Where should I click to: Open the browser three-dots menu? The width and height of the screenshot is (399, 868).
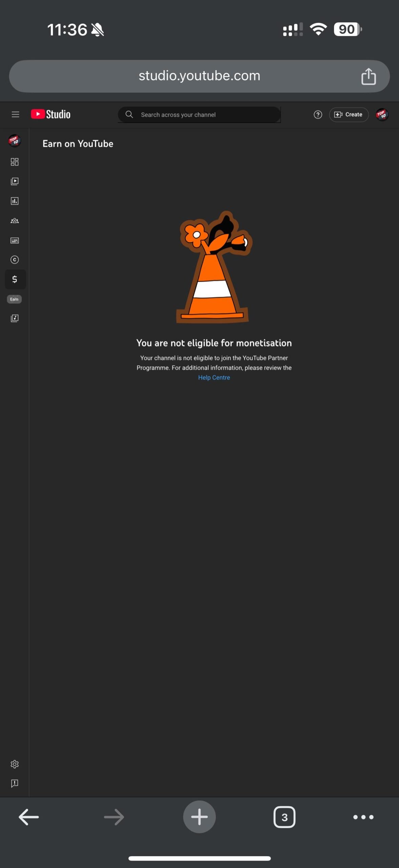point(363,817)
